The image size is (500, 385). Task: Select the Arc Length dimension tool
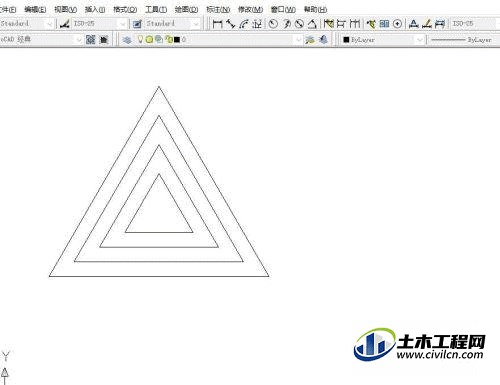tap(244, 24)
